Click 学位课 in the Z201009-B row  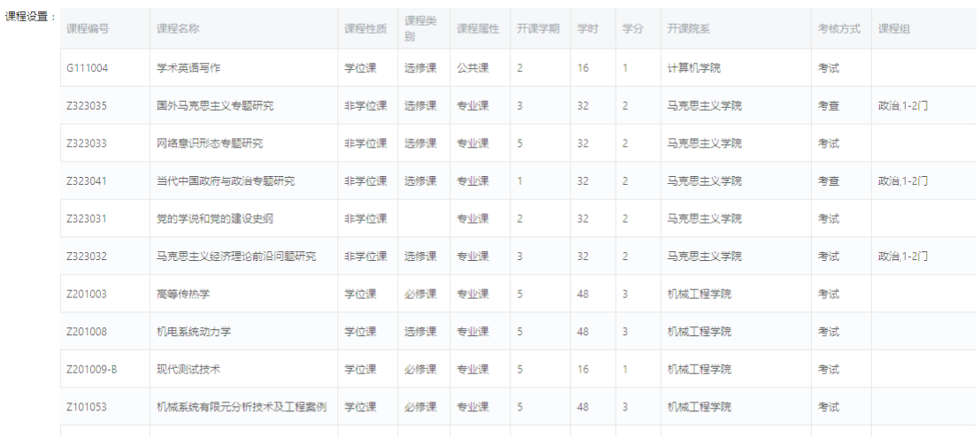point(361,370)
